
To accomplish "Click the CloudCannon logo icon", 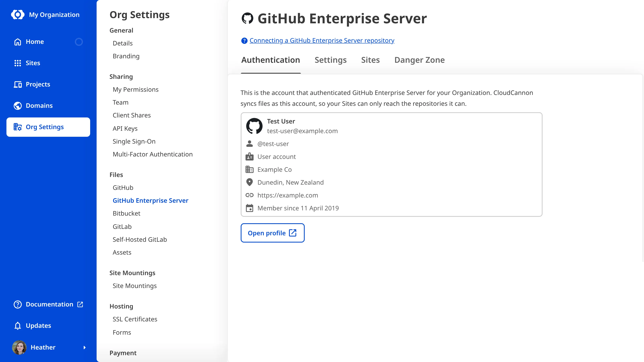I will pos(18,14).
